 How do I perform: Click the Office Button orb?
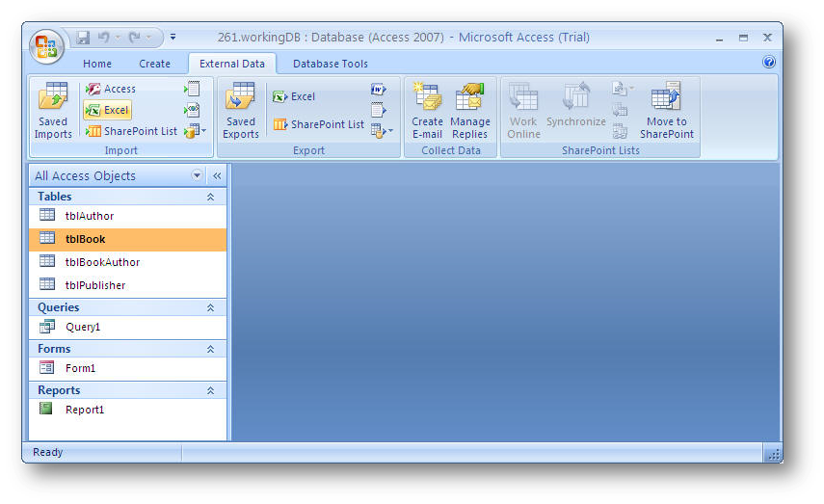tap(46, 45)
